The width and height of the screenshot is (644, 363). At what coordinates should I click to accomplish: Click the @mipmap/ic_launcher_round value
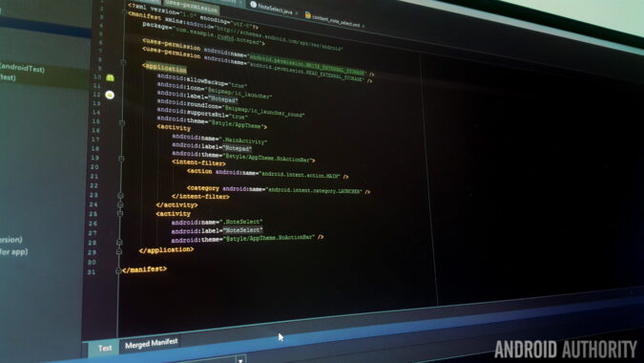tap(263, 112)
